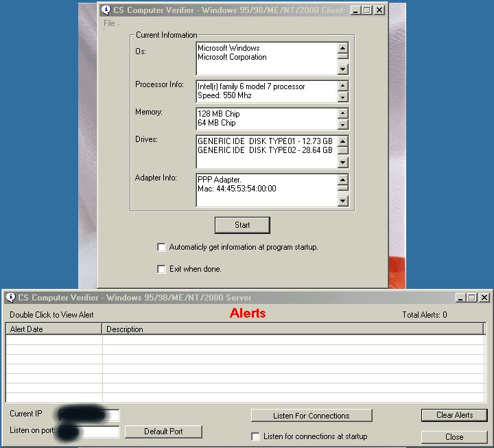Maximize the Client window
494x448 pixels.
coord(367,10)
